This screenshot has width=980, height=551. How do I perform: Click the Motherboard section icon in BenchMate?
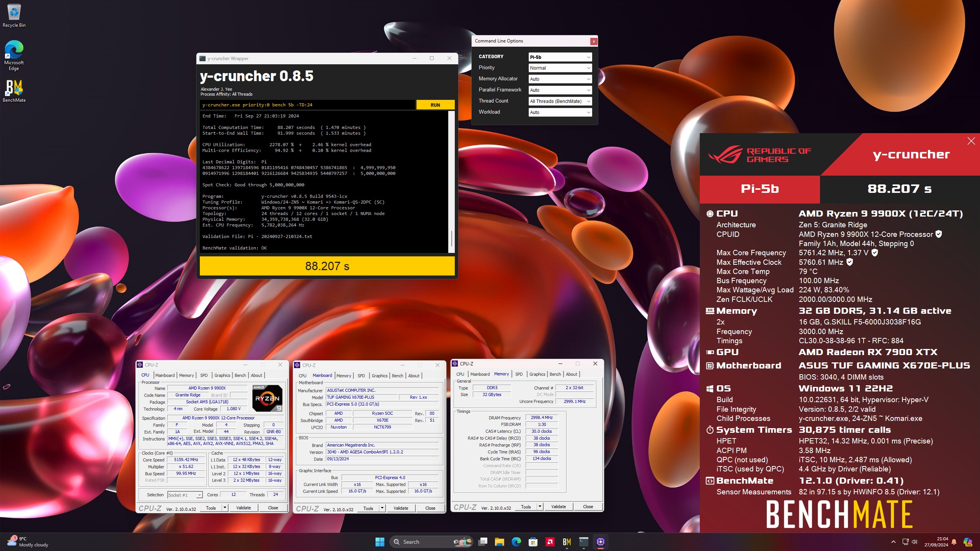(x=710, y=366)
